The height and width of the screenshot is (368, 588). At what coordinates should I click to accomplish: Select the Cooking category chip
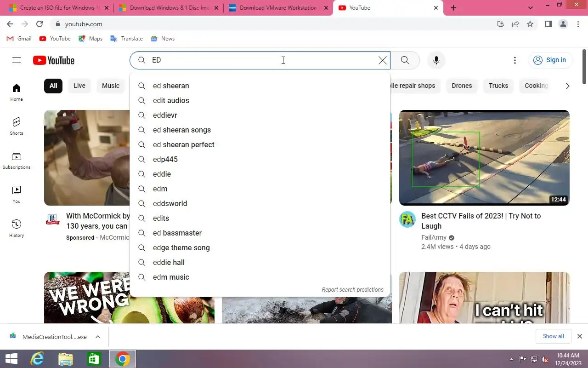point(536,86)
